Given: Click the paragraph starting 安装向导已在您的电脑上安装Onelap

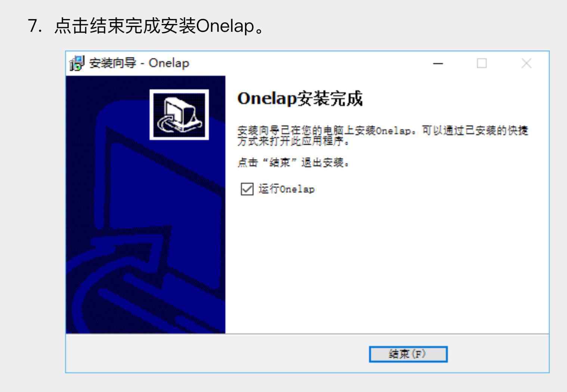Looking at the screenshot, I should coord(383,136).
